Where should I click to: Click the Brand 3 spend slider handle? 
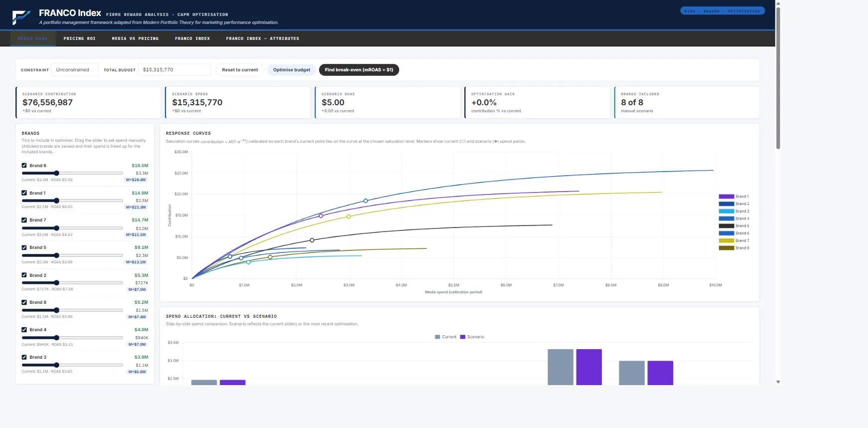[56, 365]
